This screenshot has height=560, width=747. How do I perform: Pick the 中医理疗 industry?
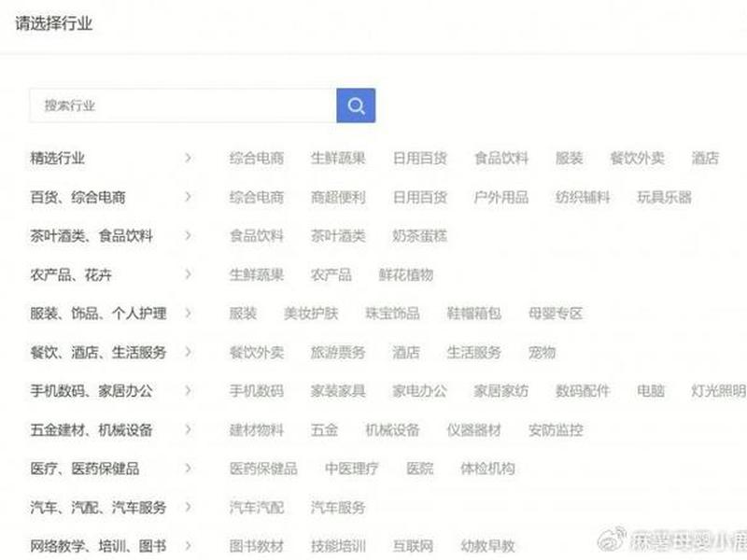352,469
